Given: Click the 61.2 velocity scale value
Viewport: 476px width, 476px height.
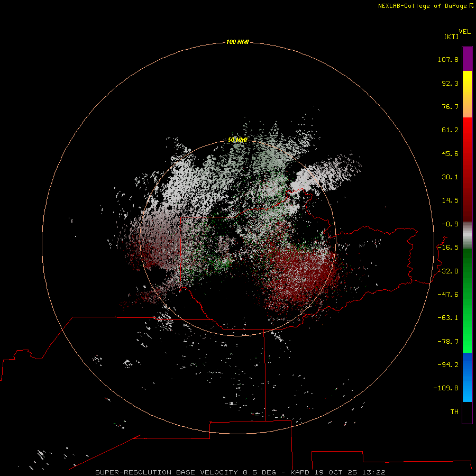Looking at the screenshot, I should pyautogui.click(x=450, y=130).
